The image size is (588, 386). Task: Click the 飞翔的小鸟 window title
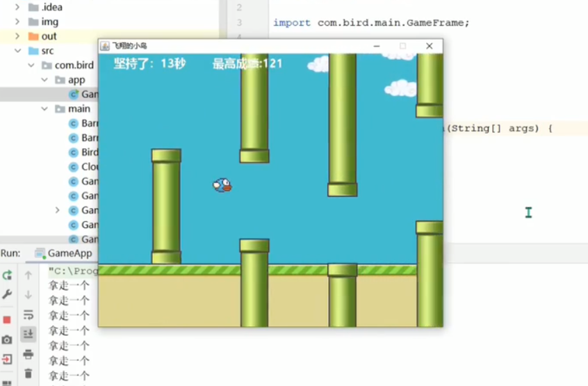(130, 46)
